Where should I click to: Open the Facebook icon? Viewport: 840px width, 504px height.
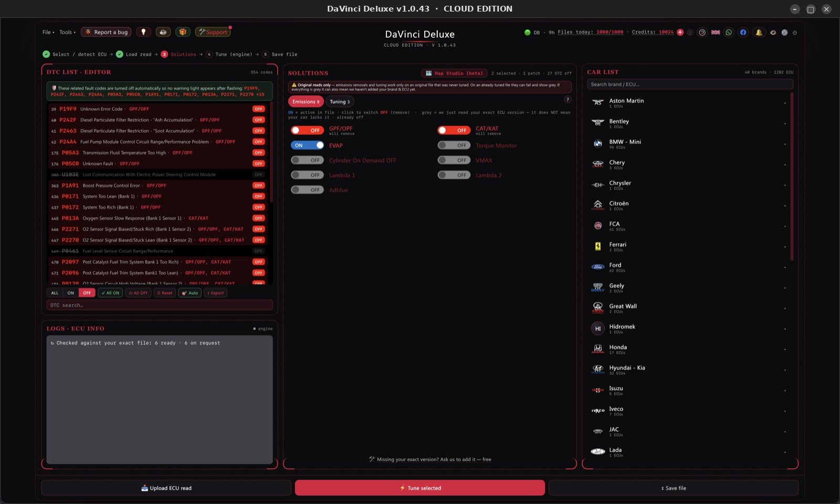point(743,33)
